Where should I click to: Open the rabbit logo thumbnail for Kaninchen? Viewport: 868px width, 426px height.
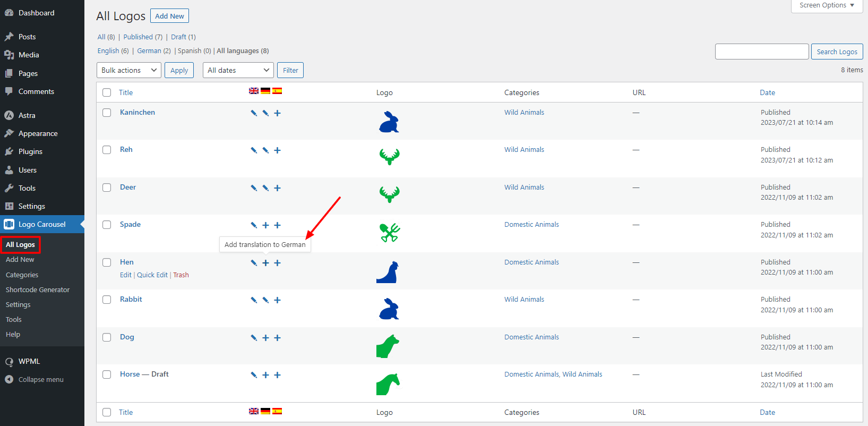coord(389,122)
